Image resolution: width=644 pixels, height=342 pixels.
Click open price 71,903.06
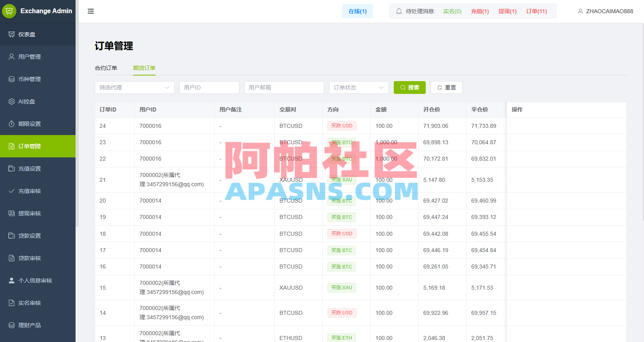pos(436,126)
